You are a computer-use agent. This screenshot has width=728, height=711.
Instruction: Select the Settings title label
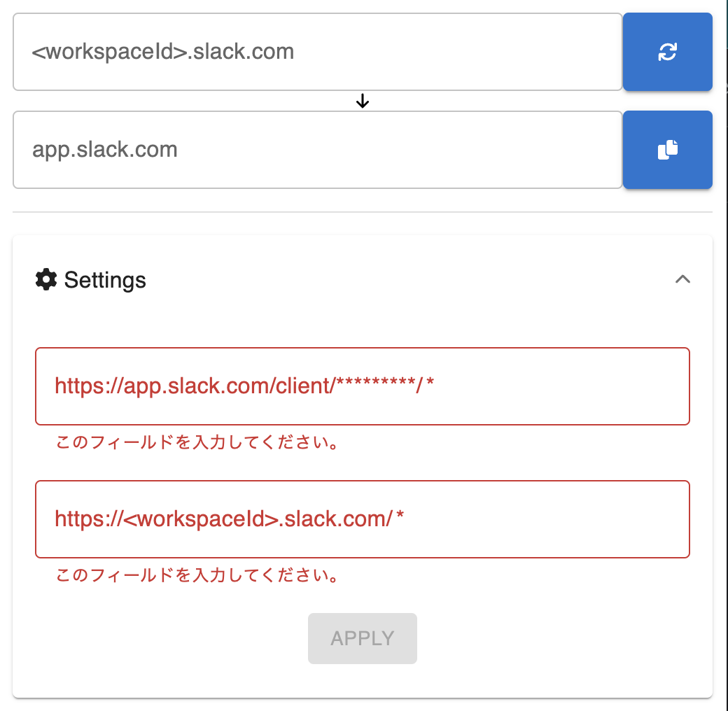coord(104,279)
